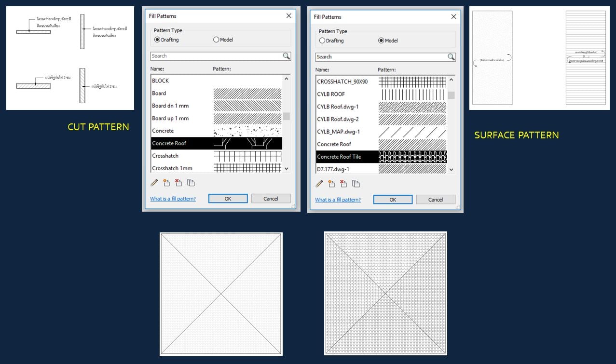Screen dimensions: 616x364
Task: Select Model radio in left dialog
Action: coord(216,40)
